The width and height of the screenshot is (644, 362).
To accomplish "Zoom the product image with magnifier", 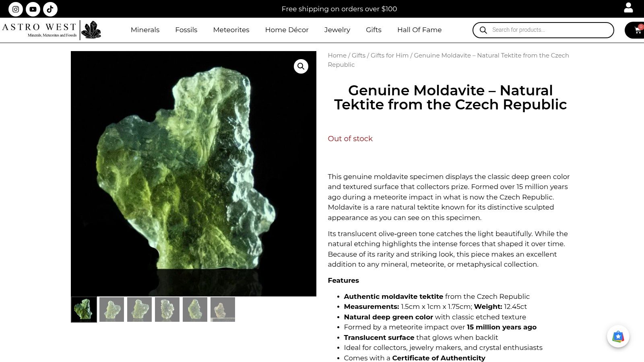I will (301, 66).
